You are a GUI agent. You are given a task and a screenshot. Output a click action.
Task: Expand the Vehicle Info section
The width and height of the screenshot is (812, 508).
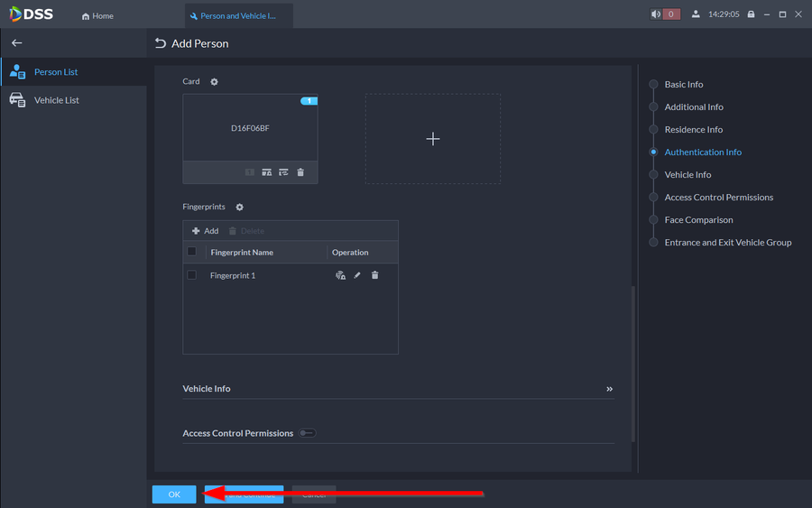(x=609, y=389)
